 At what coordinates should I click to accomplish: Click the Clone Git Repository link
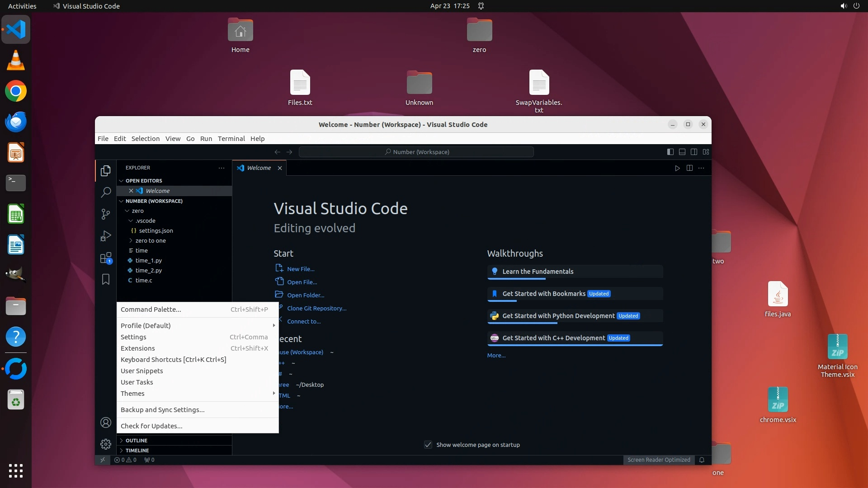pyautogui.click(x=316, y=309)
